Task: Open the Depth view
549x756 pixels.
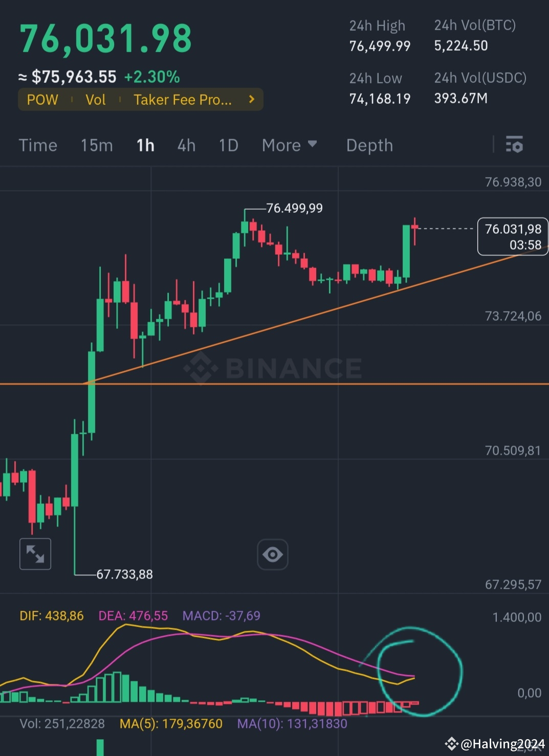Action: 369,145
